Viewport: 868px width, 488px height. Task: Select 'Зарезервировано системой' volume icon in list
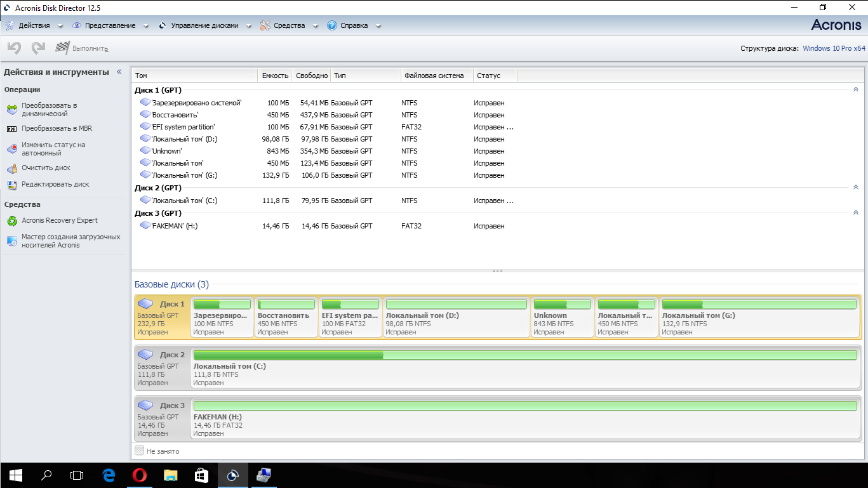(145, 102)
